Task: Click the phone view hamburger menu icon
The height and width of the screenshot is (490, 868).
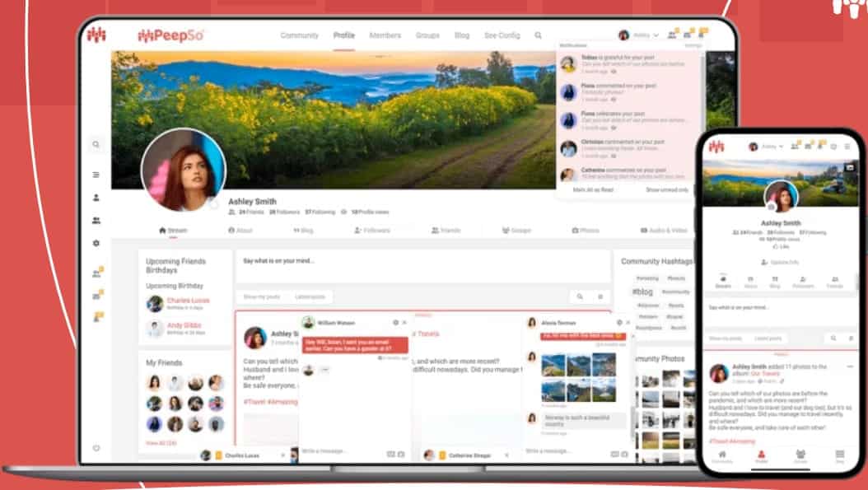Action: [847, 146]
